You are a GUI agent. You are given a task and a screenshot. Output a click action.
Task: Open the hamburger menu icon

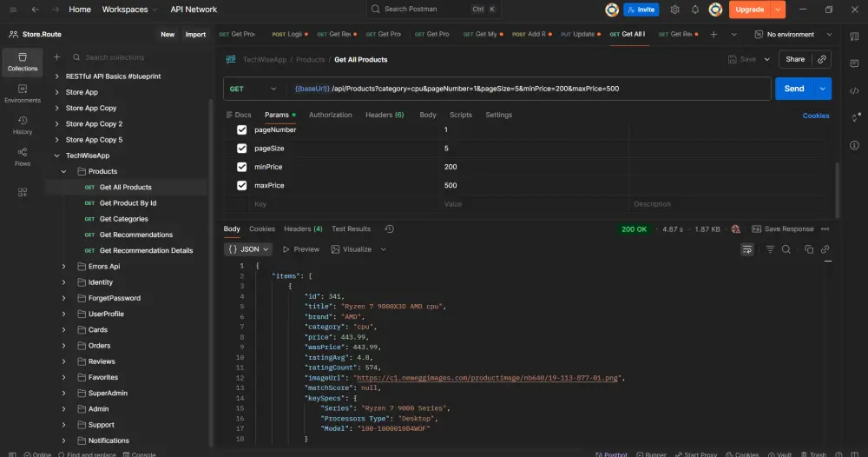tap(13, 10)
